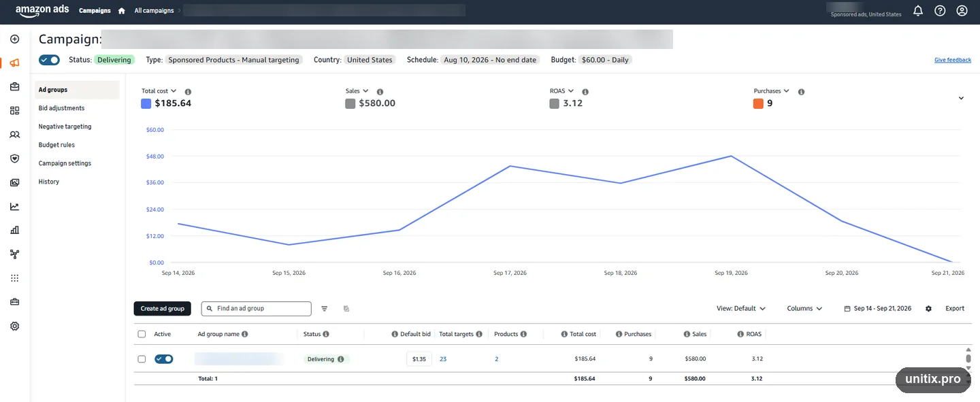
Task: Click info icon next to Total cost metric
Action: coord(189,92)
